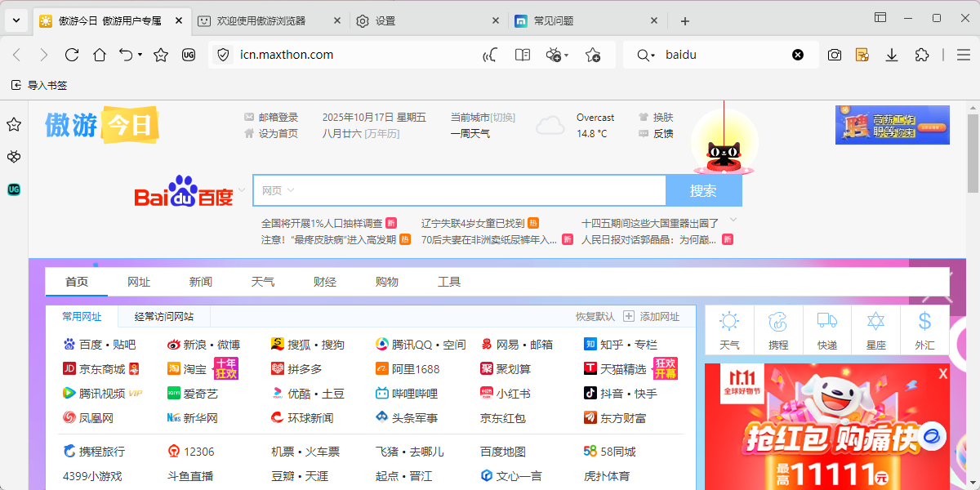The width and height of the screenshot is (980, 490).
Task: Open the extensions puzzle icon
Action: click(x=922, y=55)
